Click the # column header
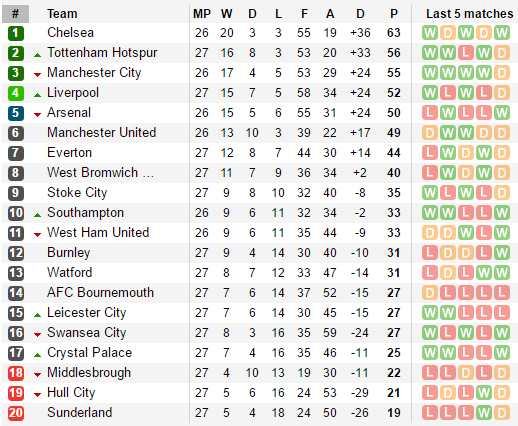 (15, 14)
